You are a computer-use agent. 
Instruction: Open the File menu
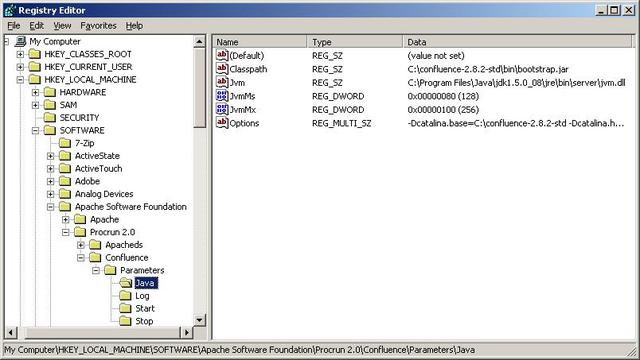pyautogui.click(x=13, y=26)
